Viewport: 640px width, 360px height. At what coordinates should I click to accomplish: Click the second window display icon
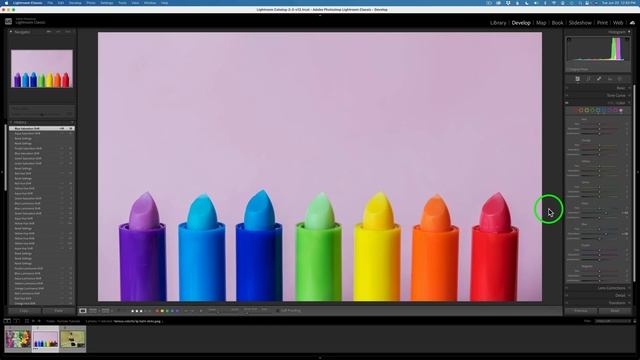click(17, 321)
